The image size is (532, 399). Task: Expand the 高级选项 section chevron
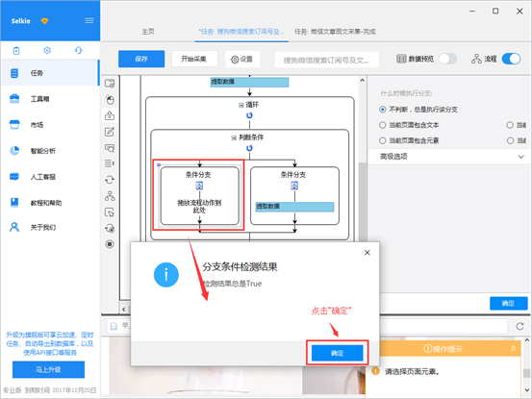coord(520,157)
